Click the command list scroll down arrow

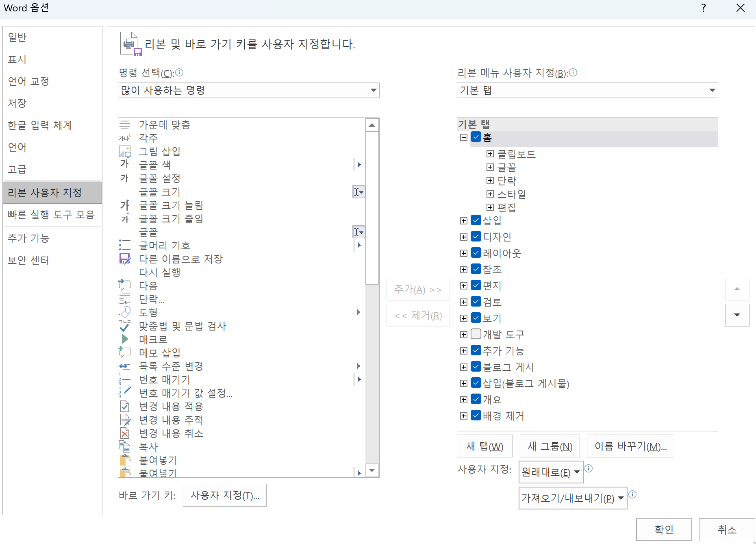click(372, 470)
